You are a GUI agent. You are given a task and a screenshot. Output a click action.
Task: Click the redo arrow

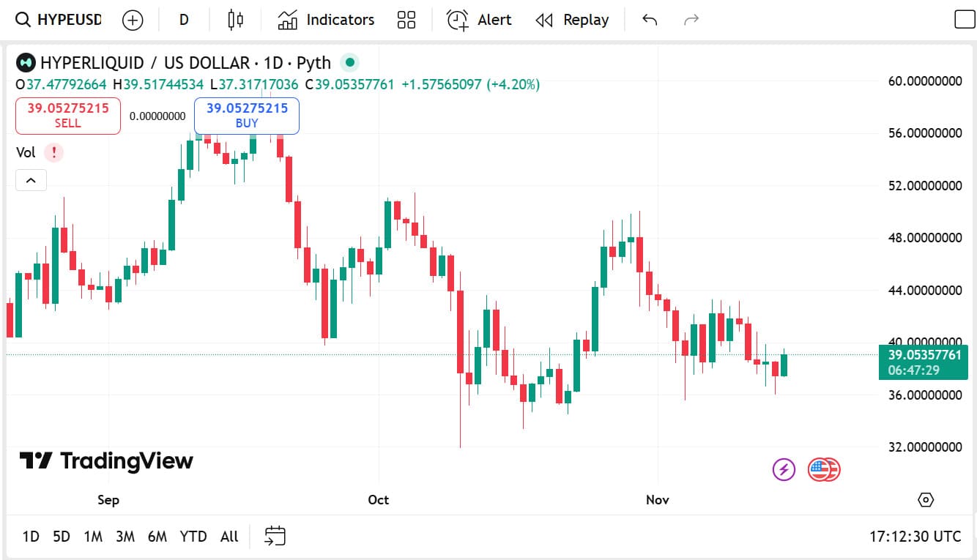(691, 20)
